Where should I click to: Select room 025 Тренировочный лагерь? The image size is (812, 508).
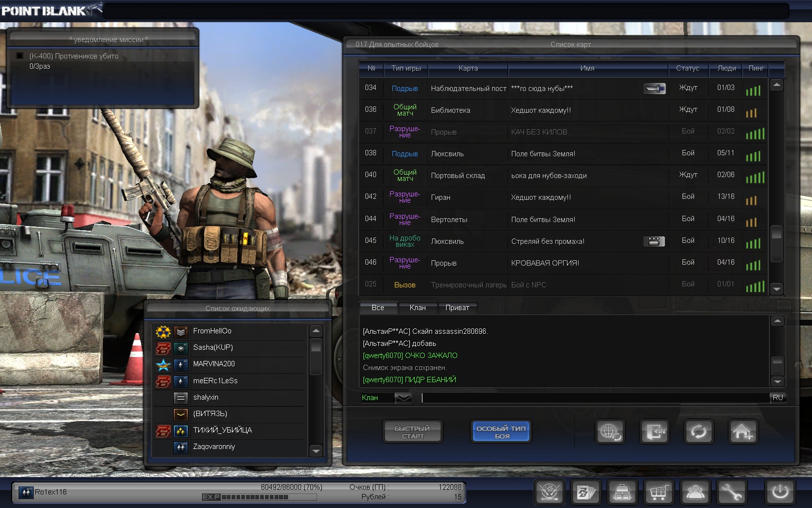click(x=563, y=285)
